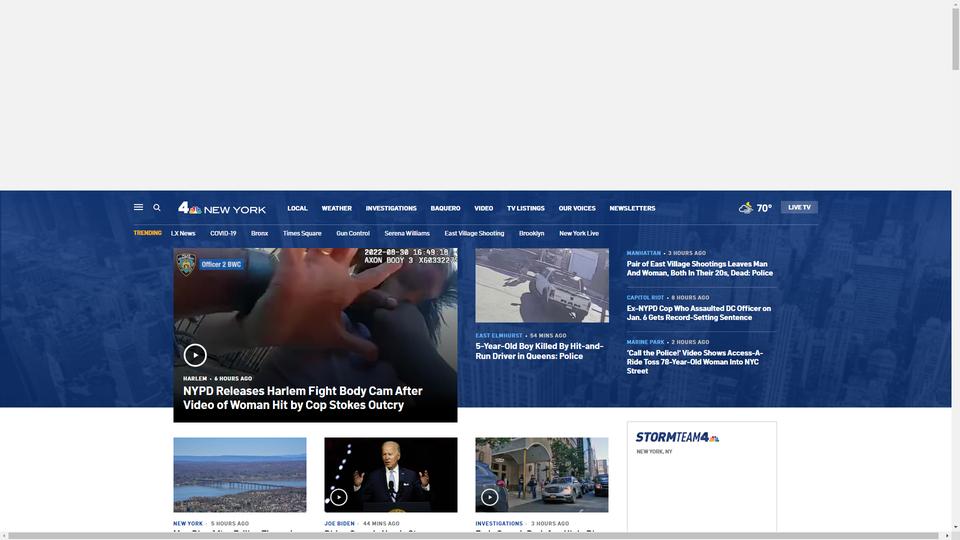
Task: Open the Weather menu
Action: (337, 208)
